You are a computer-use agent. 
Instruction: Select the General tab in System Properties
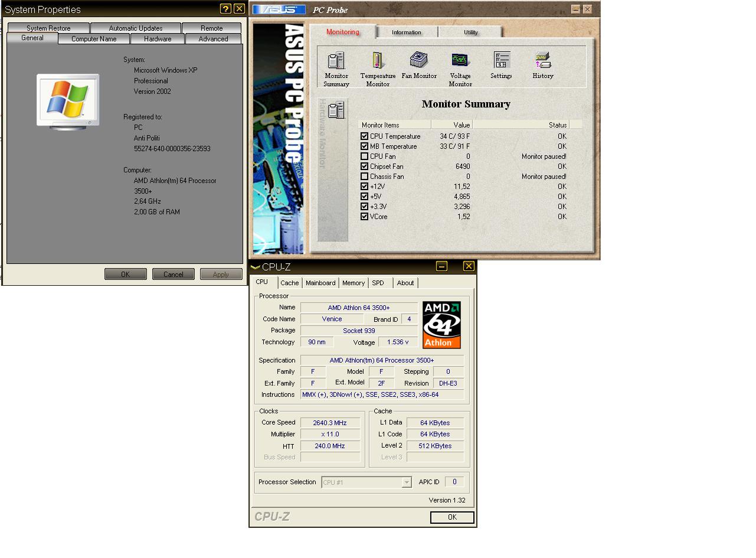click(32, 38)
